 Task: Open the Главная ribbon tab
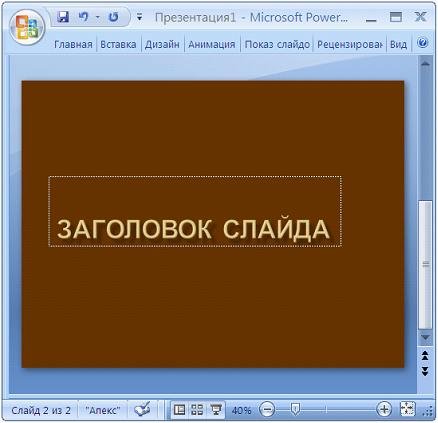tap(73, 44)
